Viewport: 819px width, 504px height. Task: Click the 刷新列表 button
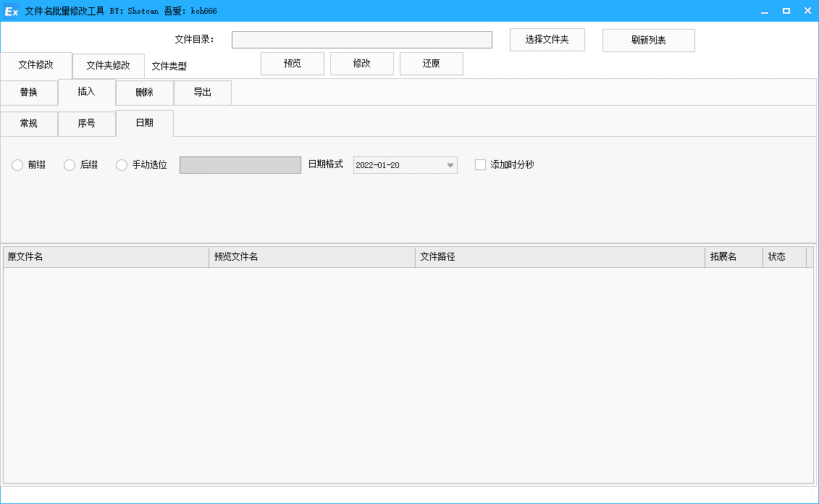click(x=649, y=41)
